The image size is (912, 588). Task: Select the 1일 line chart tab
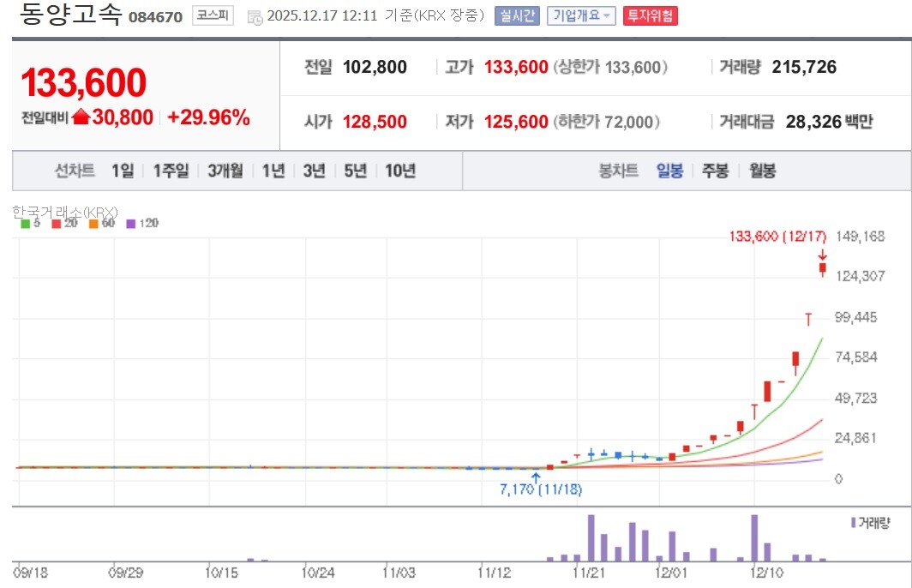(x=122, y=171)
